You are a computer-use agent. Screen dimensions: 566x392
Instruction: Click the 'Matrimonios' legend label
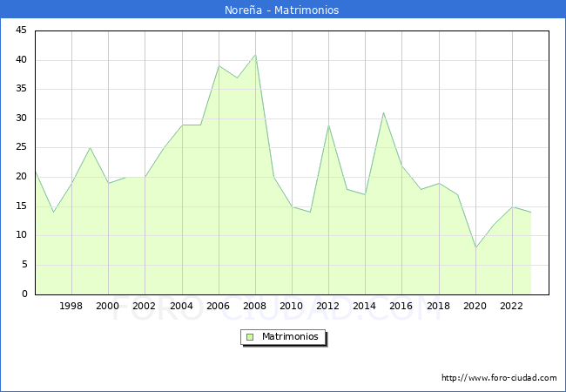point(290,336)
